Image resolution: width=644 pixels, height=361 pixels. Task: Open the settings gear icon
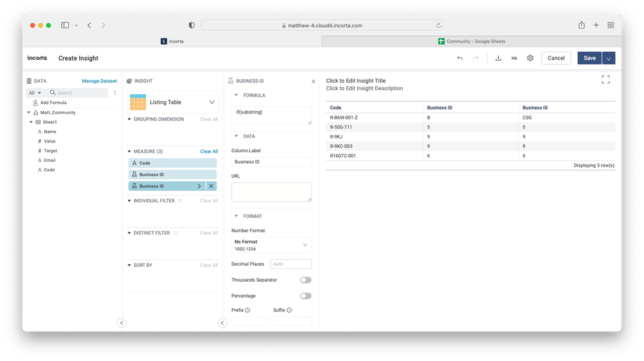coord(530,58)
